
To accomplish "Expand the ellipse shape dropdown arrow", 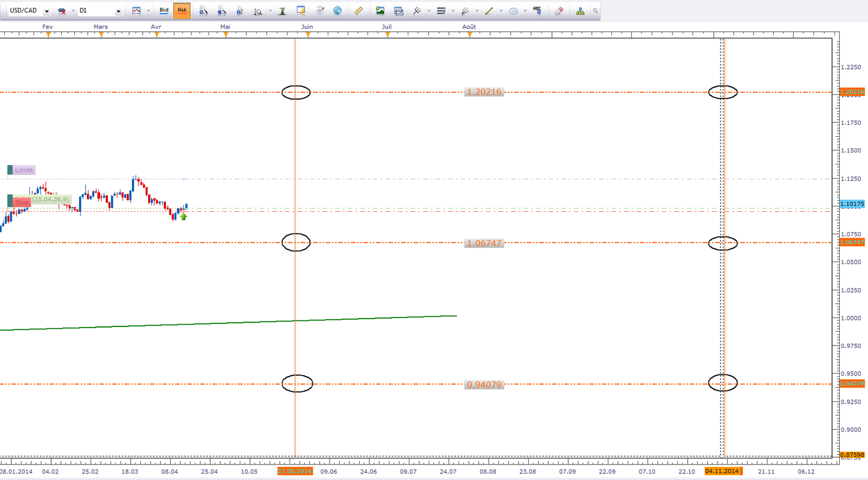I will 526,11.
